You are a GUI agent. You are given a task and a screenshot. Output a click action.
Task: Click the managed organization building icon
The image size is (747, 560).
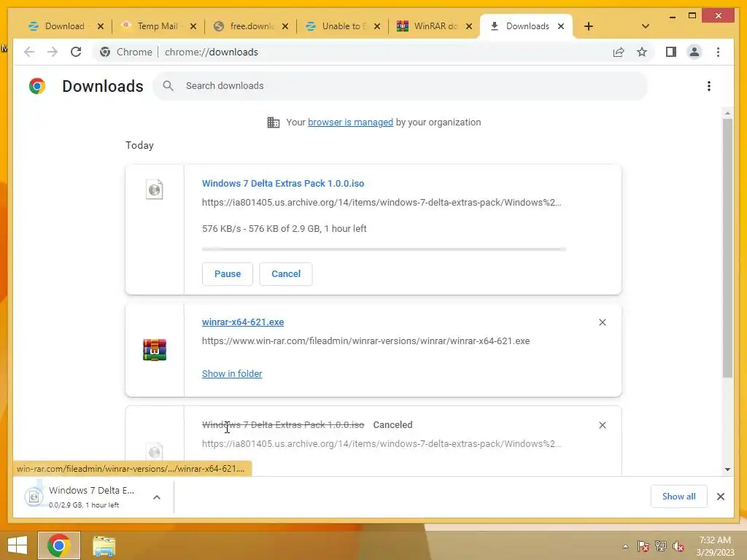click(x=274, y=122)
